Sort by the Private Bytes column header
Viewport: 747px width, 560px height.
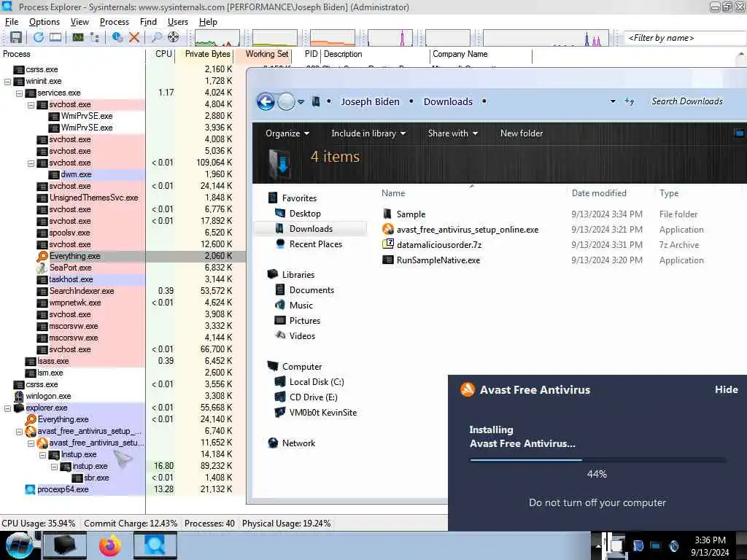pyautogui.click(x=206, y=54)
